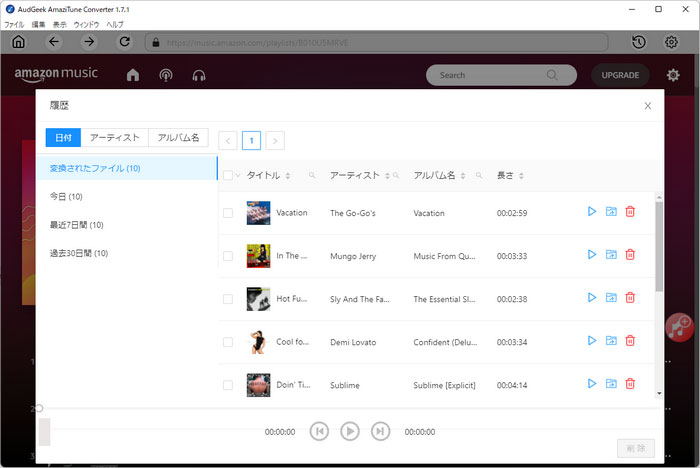The image size is (700, 468).
Task: Search titles with the タイトル column magnifier
Action: pyautogui.click(x=312, y=176)
